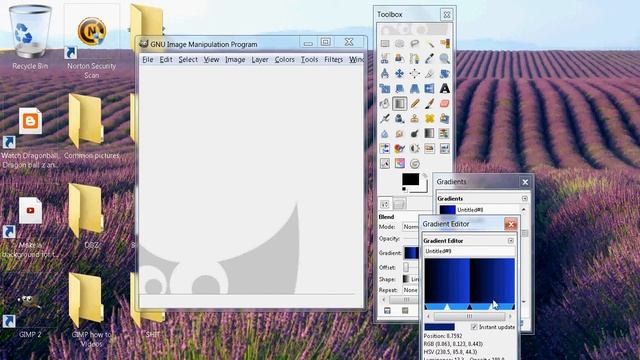This screenshot has height=360, width=640.
Task: Select the Bucket Fill tool
Action: pos(384,103)
